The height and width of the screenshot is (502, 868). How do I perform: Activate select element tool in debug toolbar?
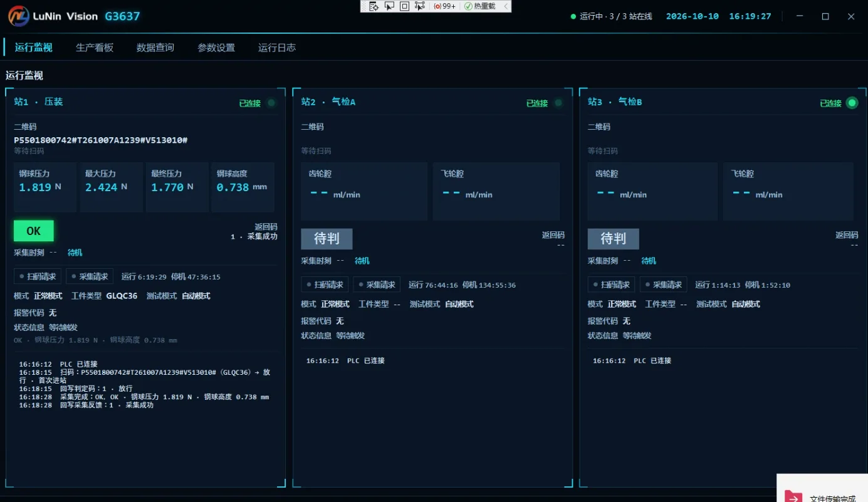tap(389, 6)
